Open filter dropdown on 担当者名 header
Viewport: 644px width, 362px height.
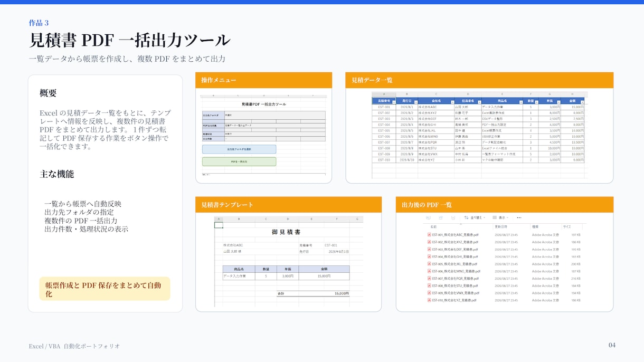(x=479, y=102)
